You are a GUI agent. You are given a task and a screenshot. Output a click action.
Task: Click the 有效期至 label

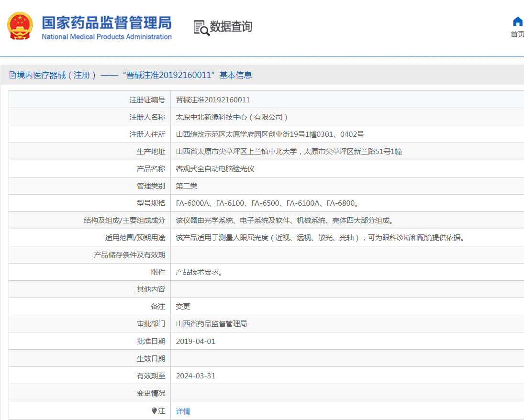tap(151, 376)
